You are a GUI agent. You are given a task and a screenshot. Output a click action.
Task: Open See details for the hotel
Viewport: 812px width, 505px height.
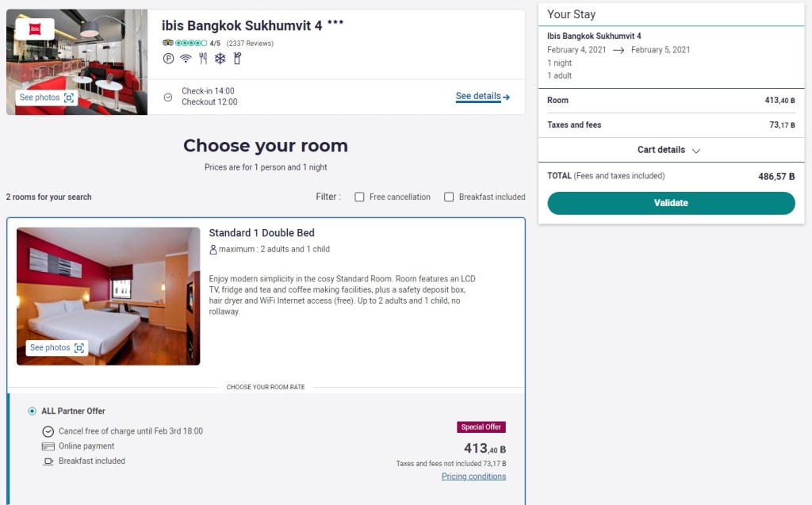point(482,97)
